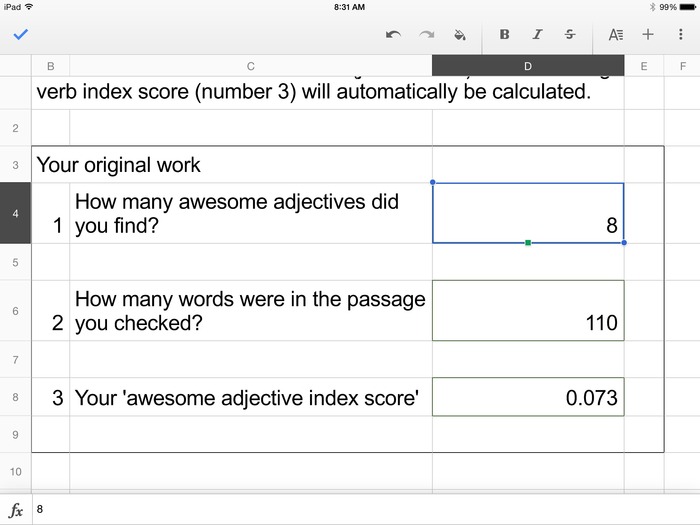The image size is (700, 525).
Task: Toggle bold formatting
Action: click(x=504, y=34)
